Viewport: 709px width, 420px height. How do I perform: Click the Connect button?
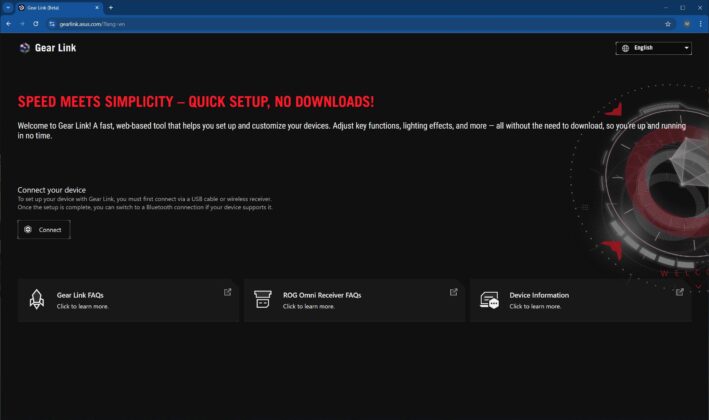point(44,230)
